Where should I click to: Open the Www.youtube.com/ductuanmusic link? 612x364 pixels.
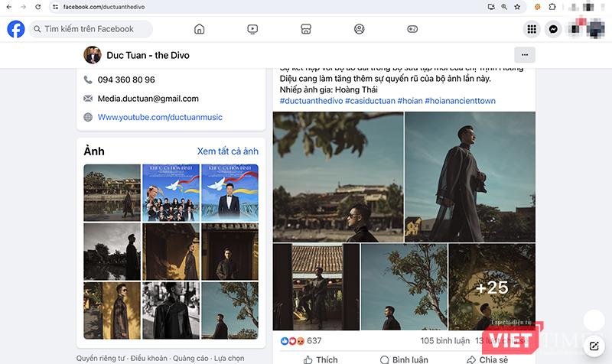pos(145,118)
